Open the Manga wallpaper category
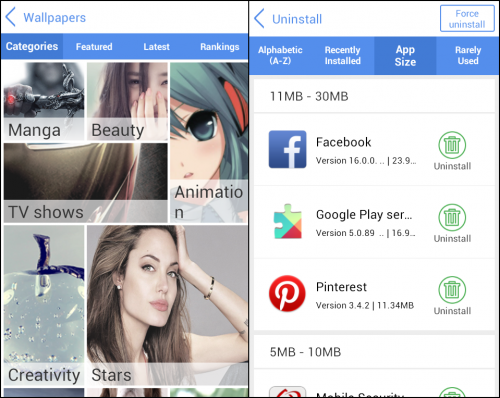Viewport: 500px width, 398px height. click(44, 101)
